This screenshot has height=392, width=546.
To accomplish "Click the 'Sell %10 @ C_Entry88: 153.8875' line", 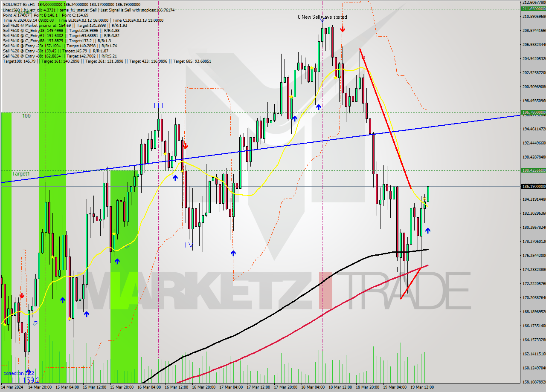I will tap(56, 40).
